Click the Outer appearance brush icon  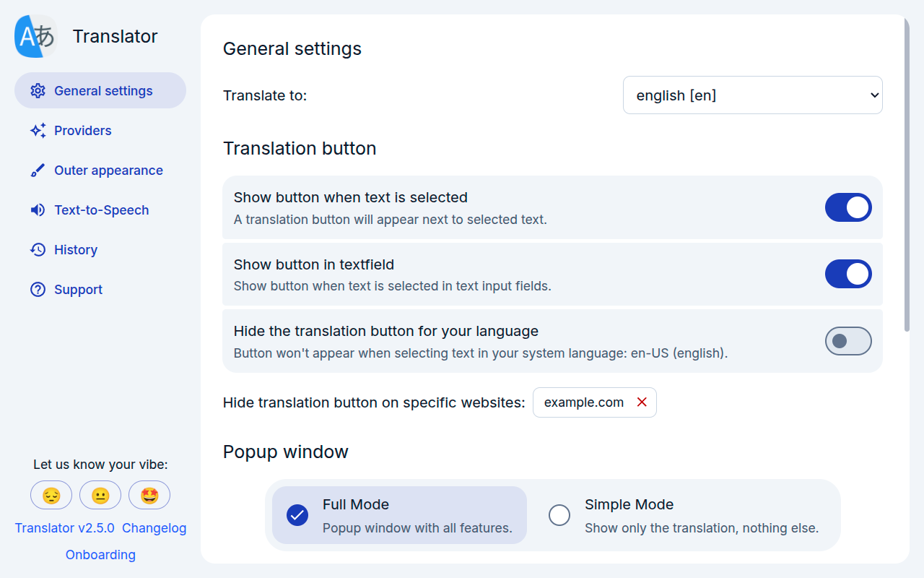pyautogui.click(x=38, y=171)
